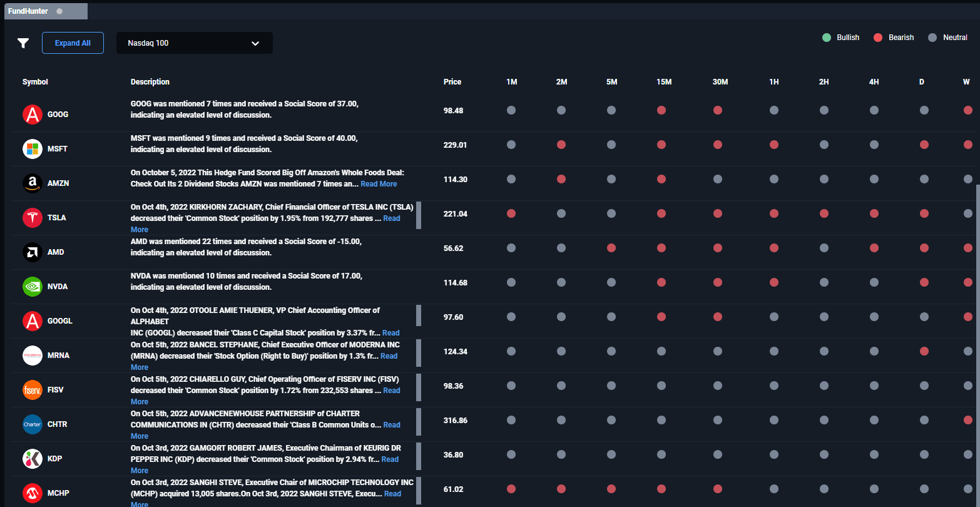This screenshot has width=980, height=507.
Task: Expand the KDP description gray bar
Action: 419,456
